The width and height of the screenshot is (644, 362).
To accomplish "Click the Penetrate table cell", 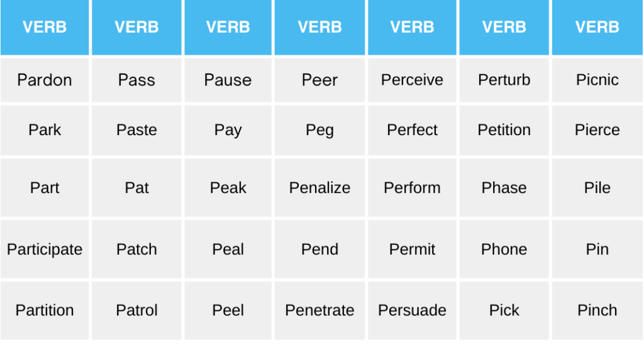I will tap(319, 310).
